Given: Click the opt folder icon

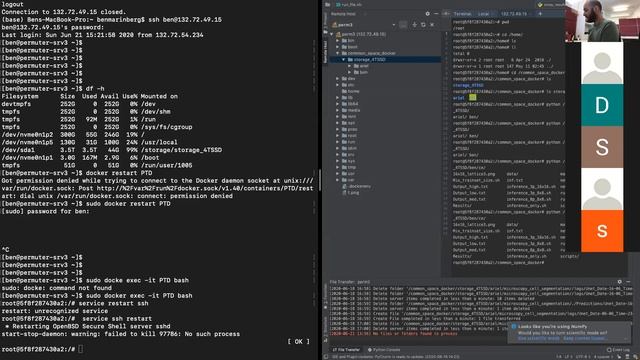Looking at the screenshot, I should pos(344,123).
